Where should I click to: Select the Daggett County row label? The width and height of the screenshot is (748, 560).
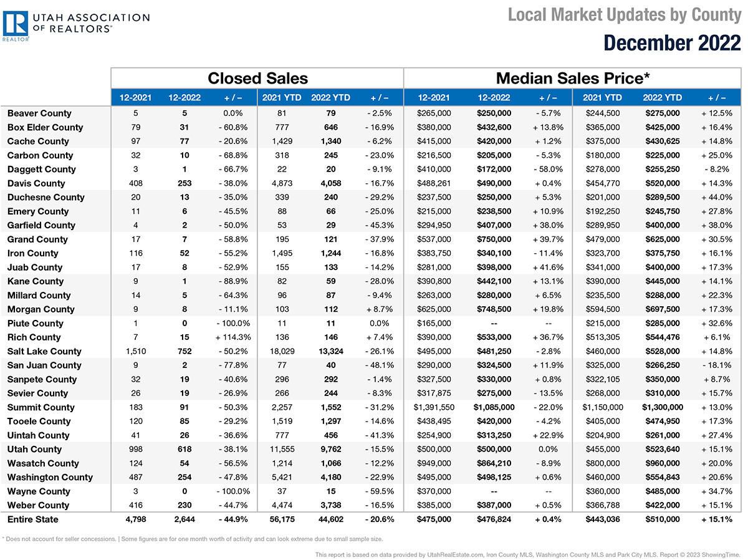coord(41,169)
